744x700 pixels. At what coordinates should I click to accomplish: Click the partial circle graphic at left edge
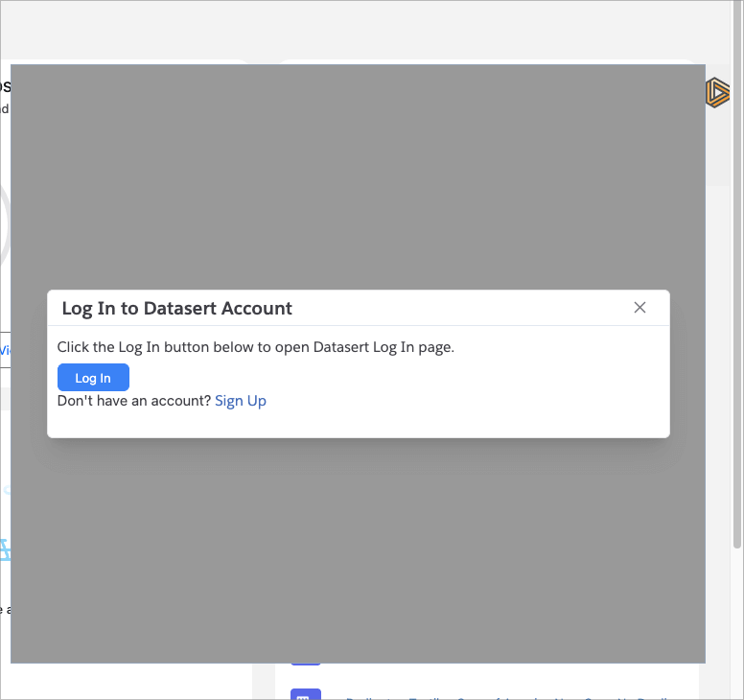tap(5, 225)
